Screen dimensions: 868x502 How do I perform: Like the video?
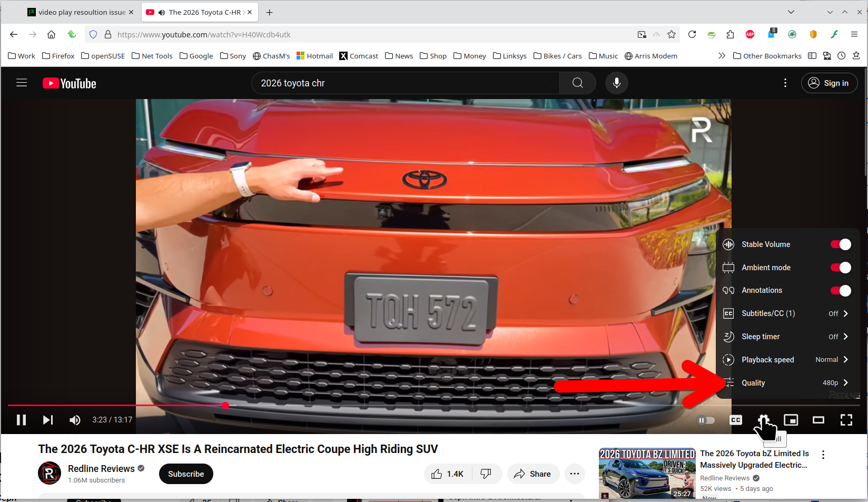(x=448, y=474)
